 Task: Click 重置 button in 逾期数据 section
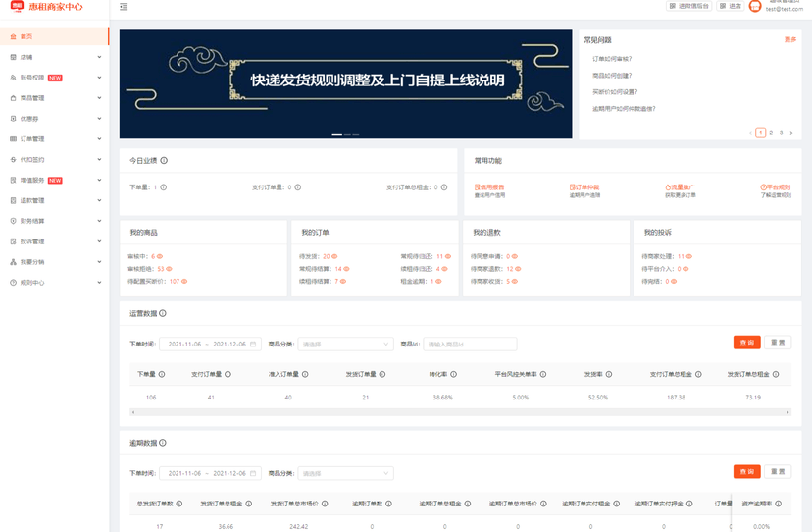(x=778, y=471)
